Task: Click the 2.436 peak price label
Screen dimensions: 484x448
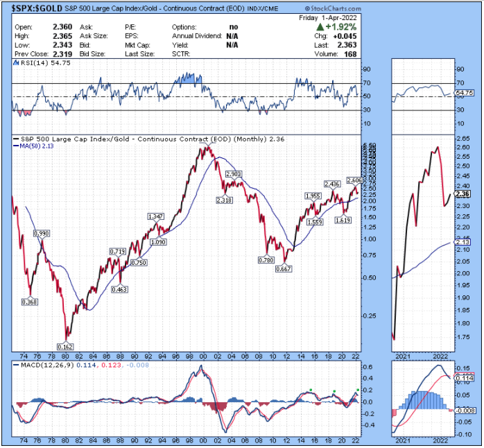Action: coord(332,184)
